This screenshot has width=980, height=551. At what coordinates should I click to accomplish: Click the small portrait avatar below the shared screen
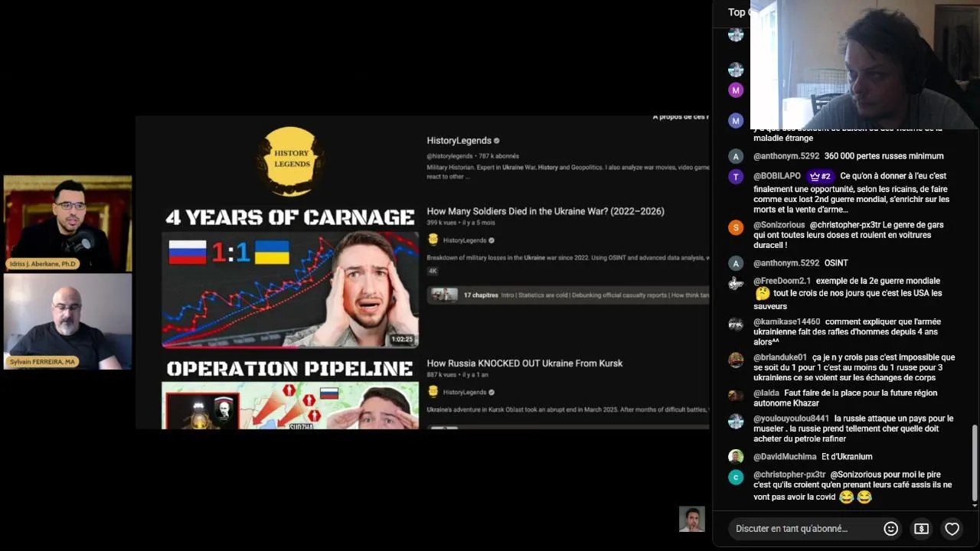pos(692,519)
